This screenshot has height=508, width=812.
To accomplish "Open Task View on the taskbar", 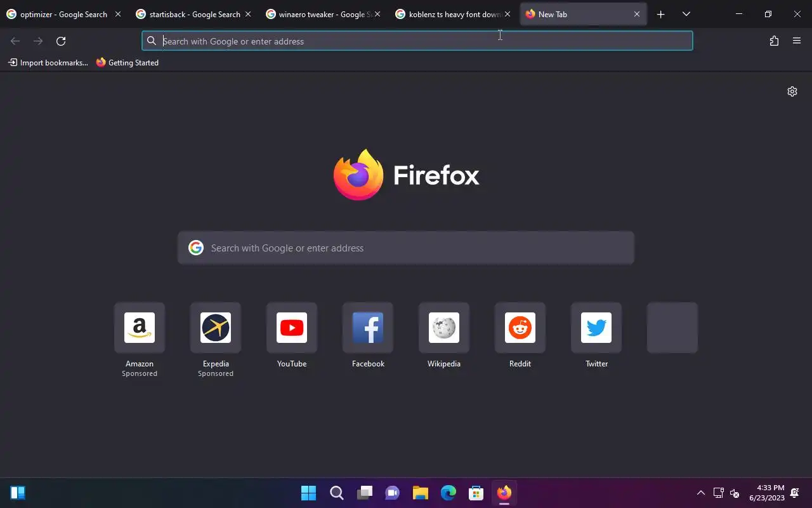I will (x=365, y=493).
